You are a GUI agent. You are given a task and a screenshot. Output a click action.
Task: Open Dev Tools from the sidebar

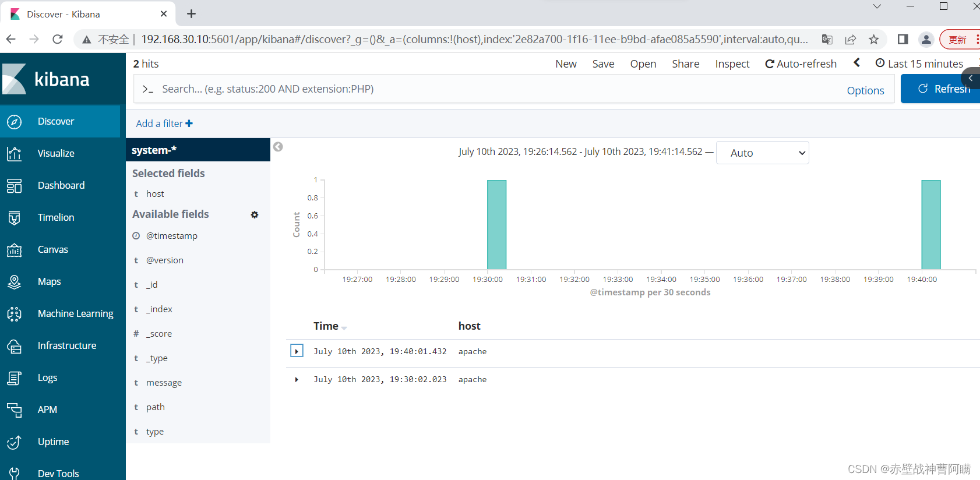pos(58,473)
